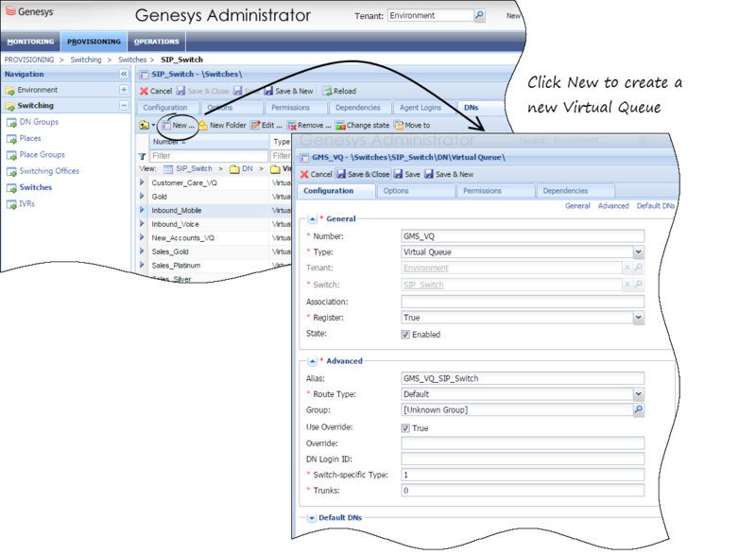Collapse the Navigation panel with double-chevron
Viewport: 756px width, 555px height.
[124, 74]
